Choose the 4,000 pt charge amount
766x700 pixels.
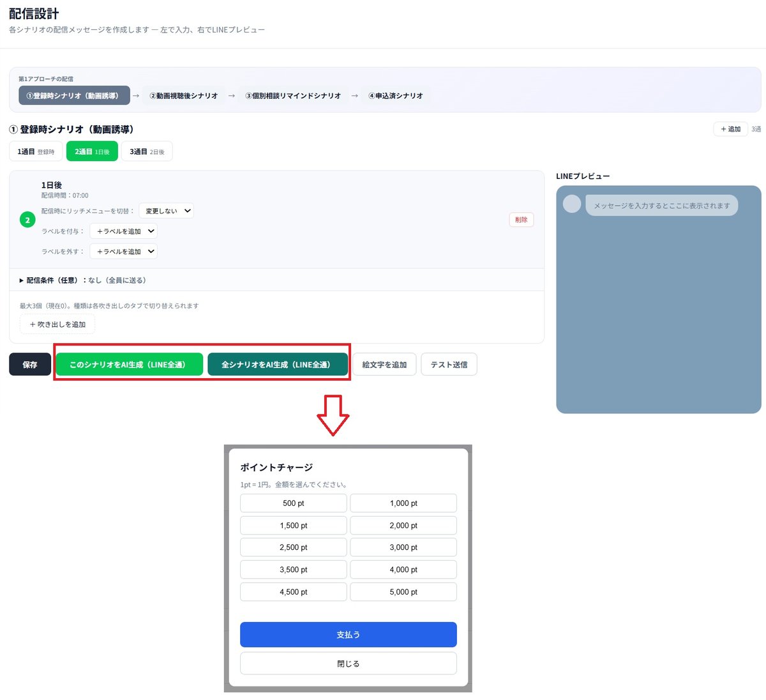click(403, 570)
